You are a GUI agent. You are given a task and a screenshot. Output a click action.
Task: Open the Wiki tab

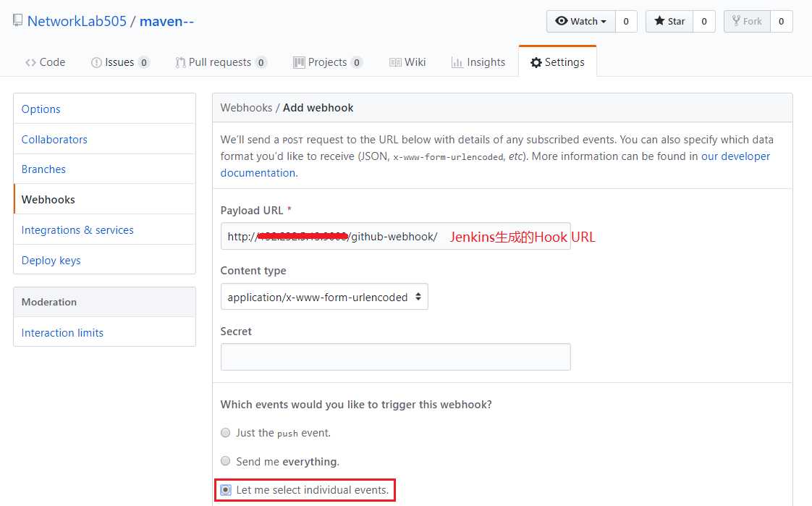(x=407, y=62)
